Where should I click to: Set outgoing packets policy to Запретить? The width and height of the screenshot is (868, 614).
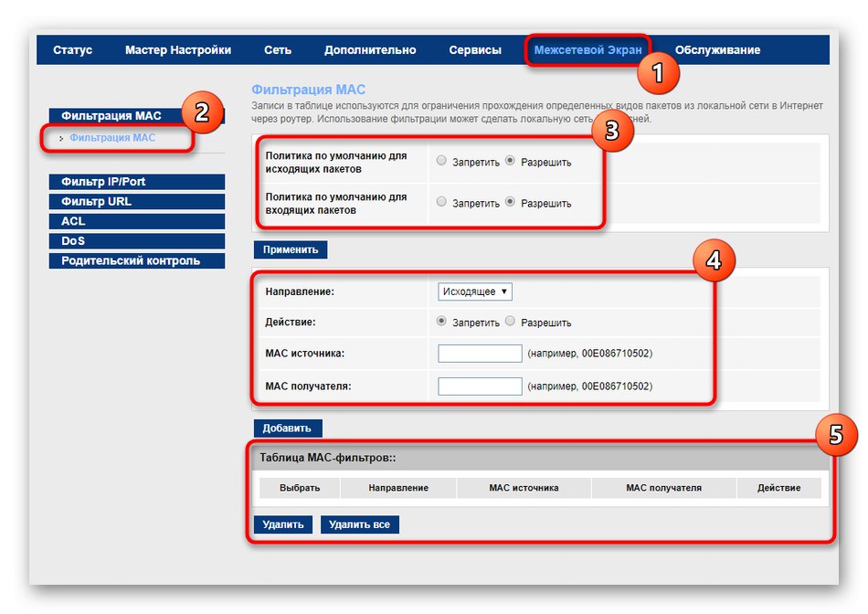(441, 161)
